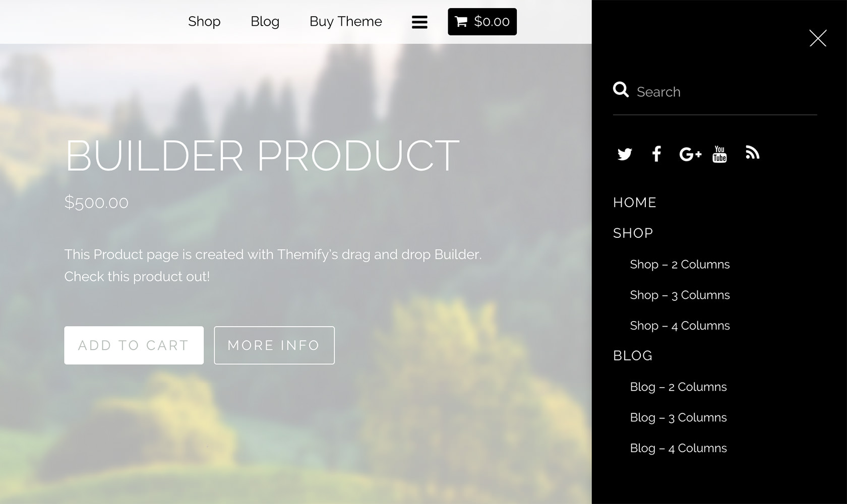
Task: Click the More Info button
Action: coord(274,345)
